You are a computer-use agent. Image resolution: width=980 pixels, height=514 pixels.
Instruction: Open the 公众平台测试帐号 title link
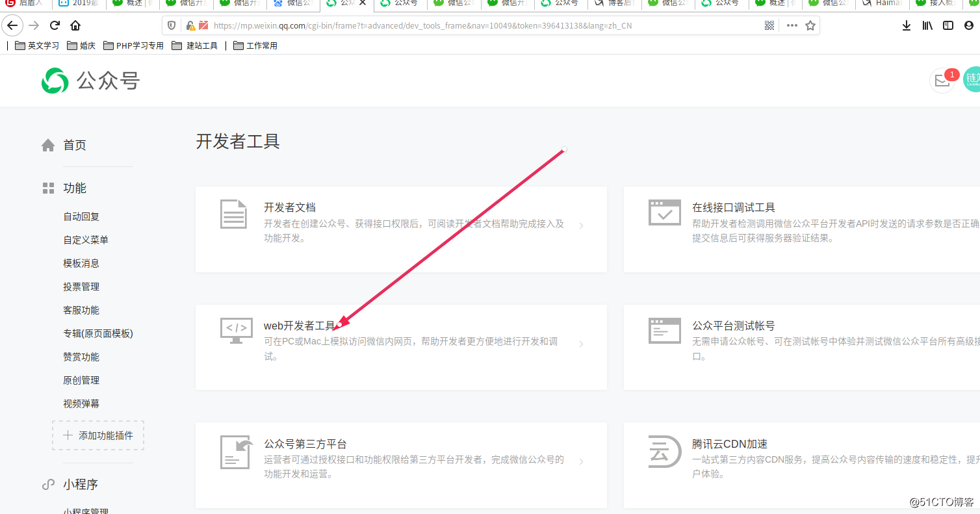coord(734,326)
